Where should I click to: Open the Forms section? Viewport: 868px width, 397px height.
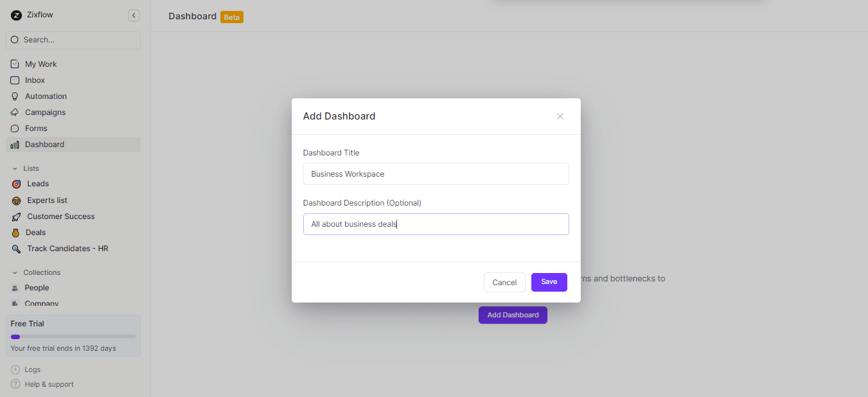point(37,128)
